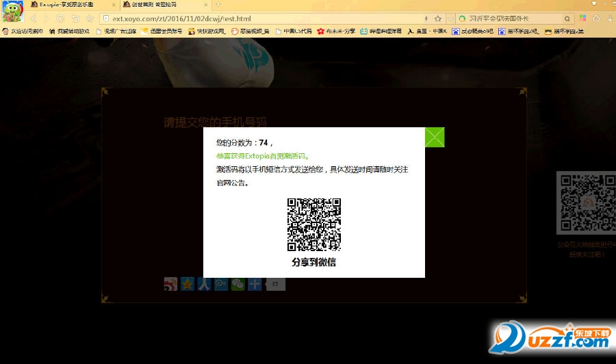Click the QR code in the popup
616x364 pixels.
coord(314,224)
